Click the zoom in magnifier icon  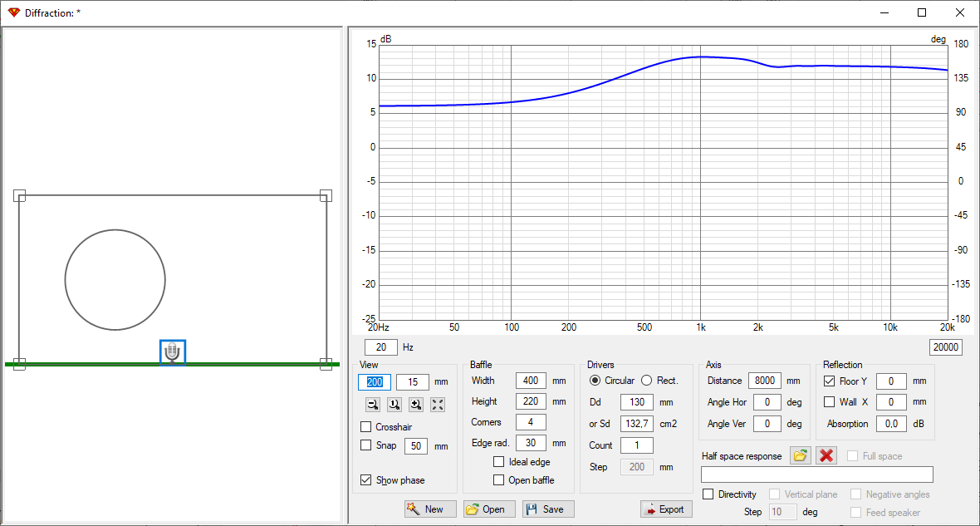[416, 405]
